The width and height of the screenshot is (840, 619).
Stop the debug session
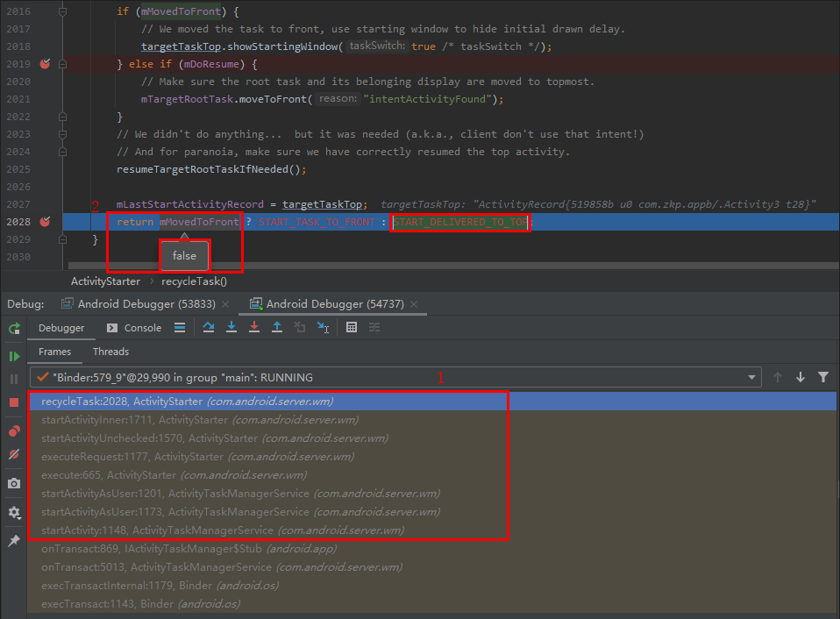pos(14,402)
